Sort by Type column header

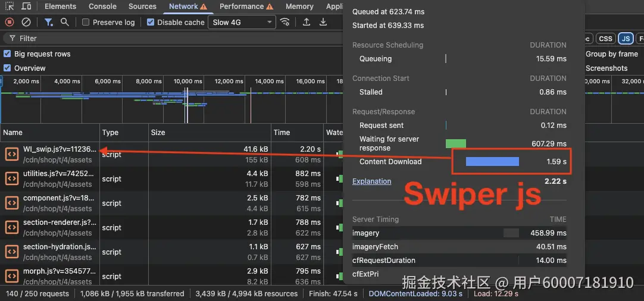pos(124,132)
